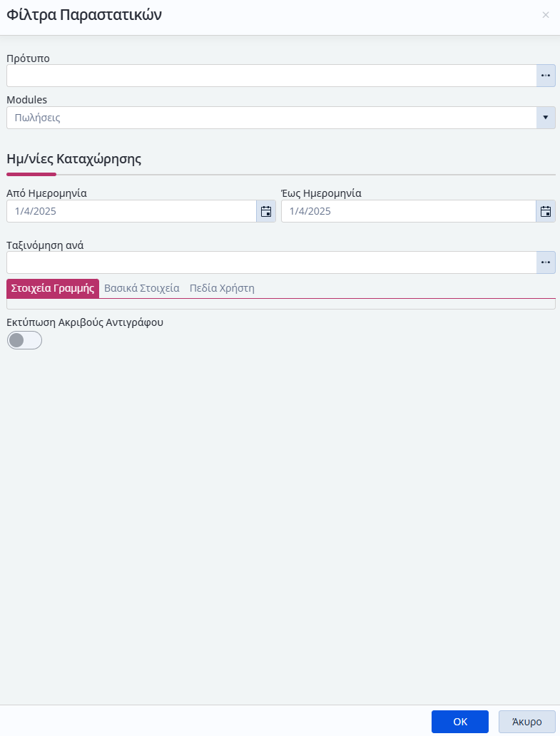The image size is (560, 736).
Task: Click the Φίλτρα Παραστατικών dialog title
Action: 84,15
